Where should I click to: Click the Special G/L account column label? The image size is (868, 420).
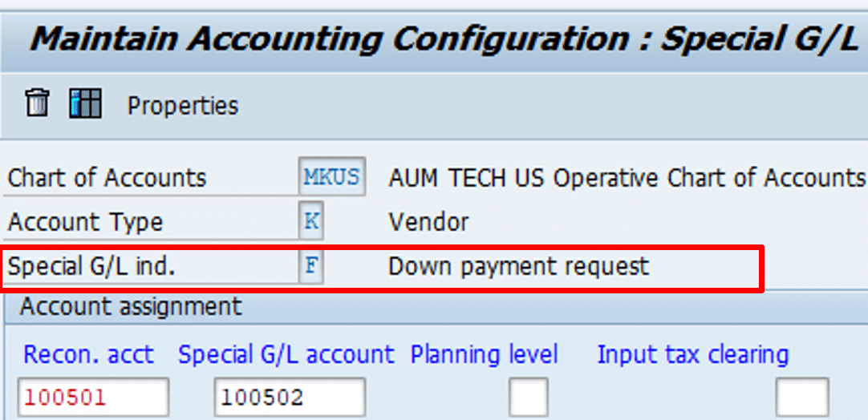[286, 354]
